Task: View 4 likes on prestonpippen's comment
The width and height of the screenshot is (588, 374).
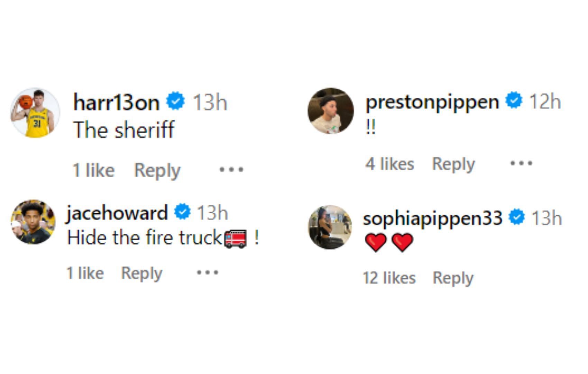Action: 389,164
